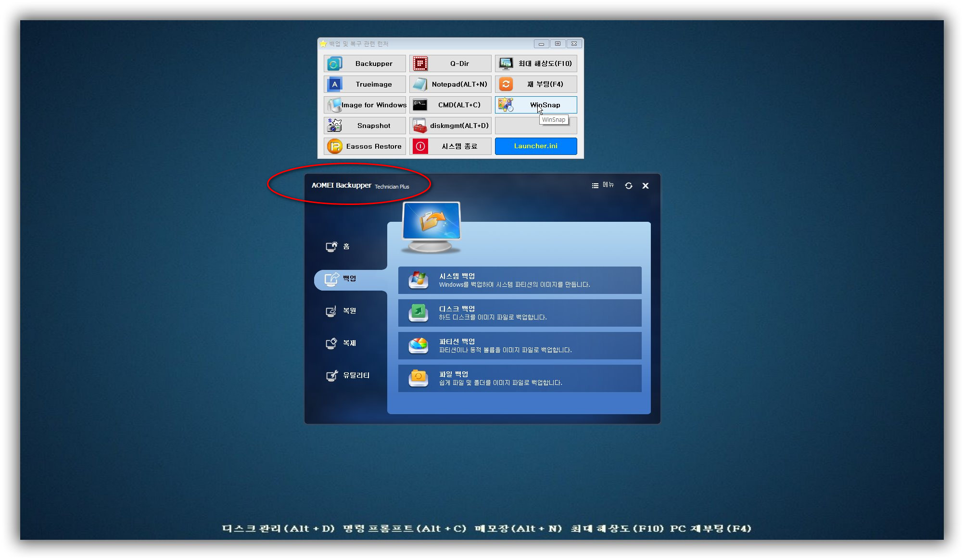Set 최대 해상도(F10) max resolution

536,64
